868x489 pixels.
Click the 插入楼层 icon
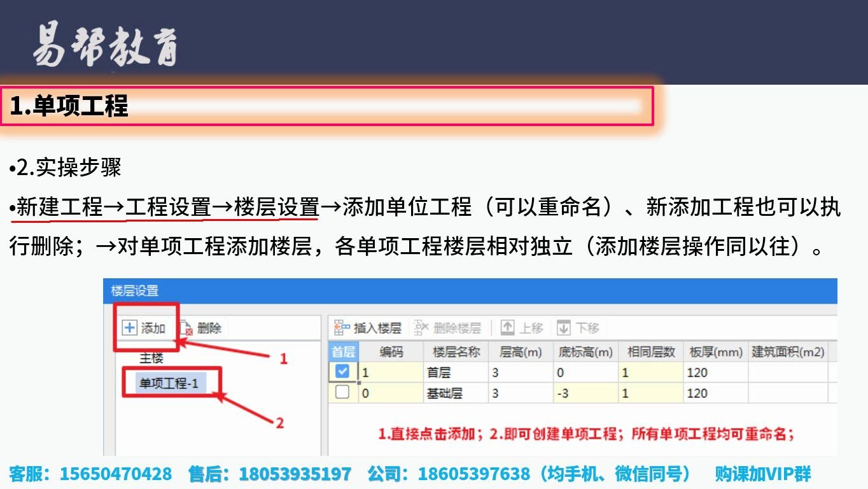(x=342, y=328)
